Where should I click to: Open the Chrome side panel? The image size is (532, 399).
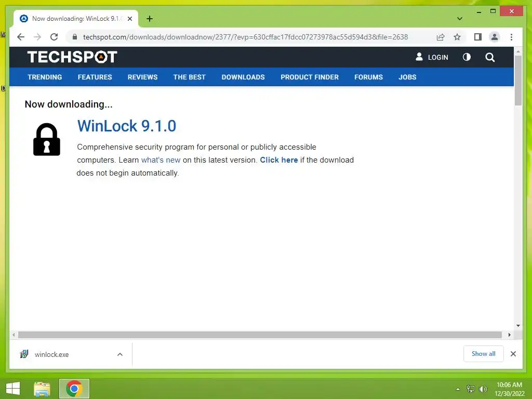pyautogui.click(x=478, y=37)
